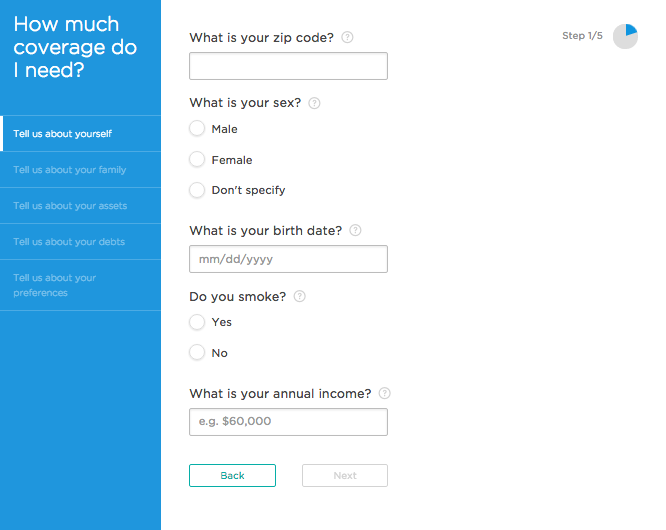Image resolution: width=666 pixels, height=530 pixels.
Task: Open Tell us about your preferences step
Action: click(55, 285)
